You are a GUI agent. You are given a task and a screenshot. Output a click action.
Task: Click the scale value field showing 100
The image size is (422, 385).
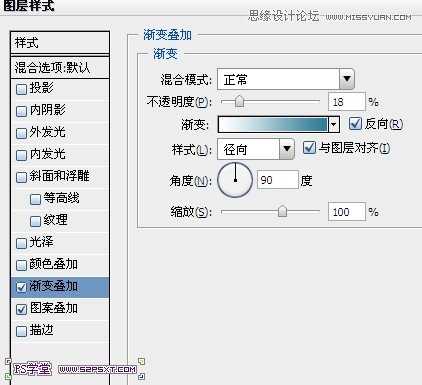[x=347, y=212]
